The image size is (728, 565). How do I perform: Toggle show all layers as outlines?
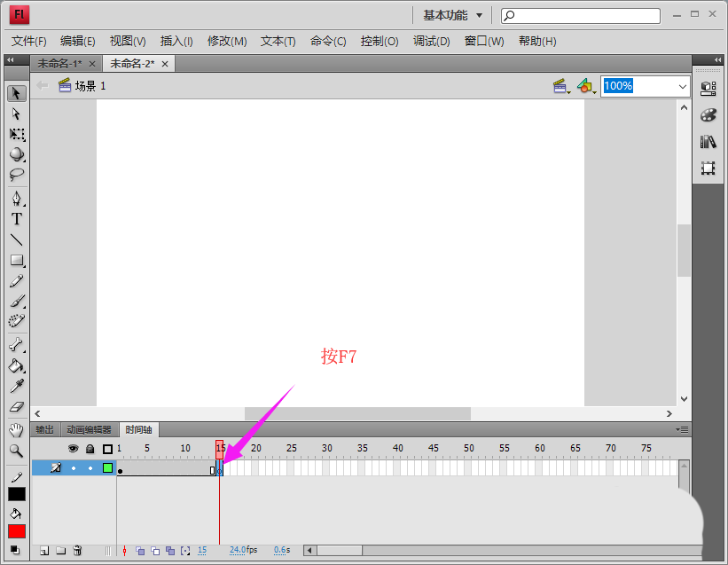click(107, 449)
